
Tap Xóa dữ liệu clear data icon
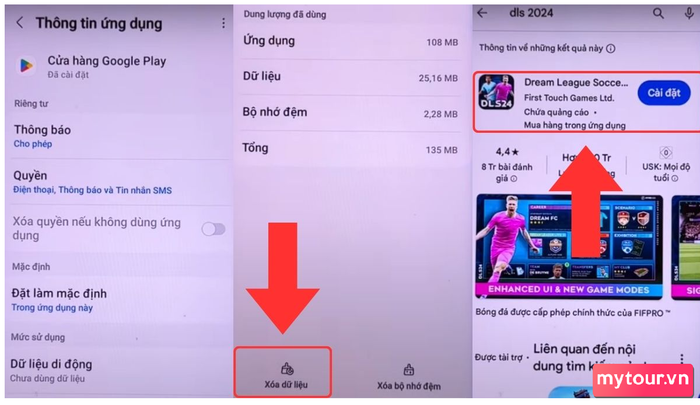click(x=287, y=369)
